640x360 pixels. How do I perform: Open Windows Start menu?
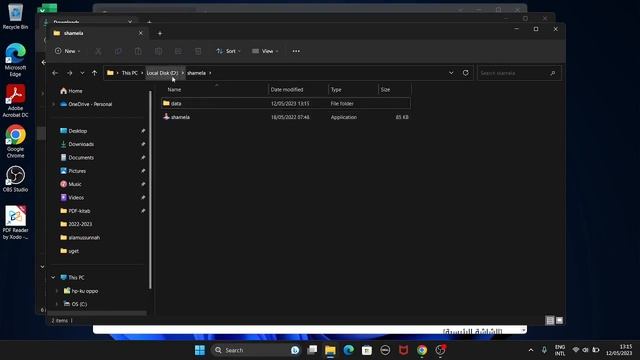click(x=200, y=350)
